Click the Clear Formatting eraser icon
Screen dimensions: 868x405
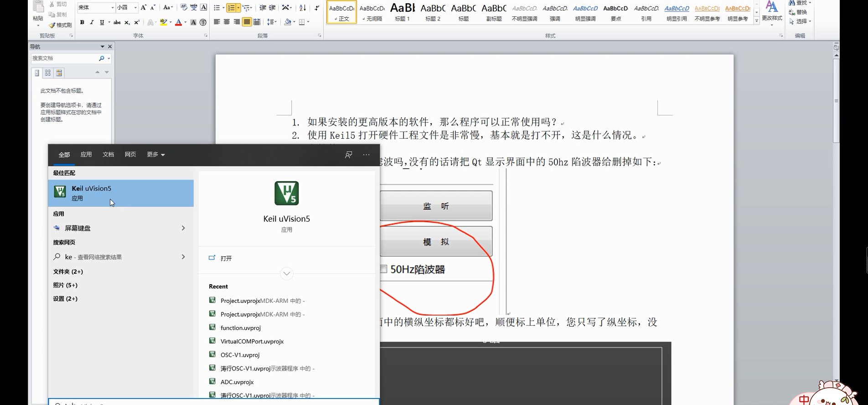point(184,7)
